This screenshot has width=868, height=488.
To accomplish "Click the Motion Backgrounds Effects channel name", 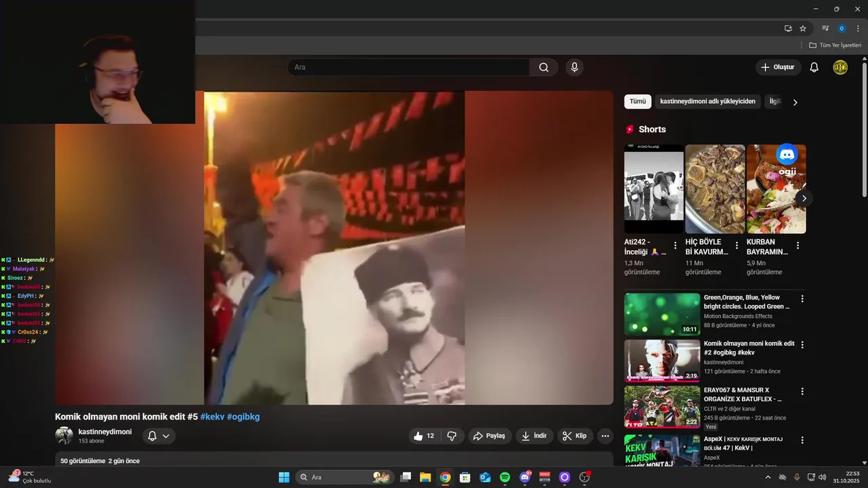I will 738,316.
